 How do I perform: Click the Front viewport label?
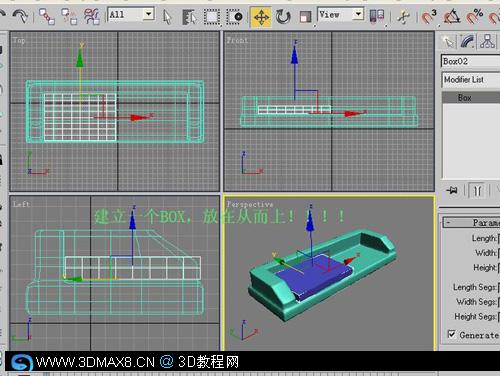pyautogui.click(x=237, y=40)
